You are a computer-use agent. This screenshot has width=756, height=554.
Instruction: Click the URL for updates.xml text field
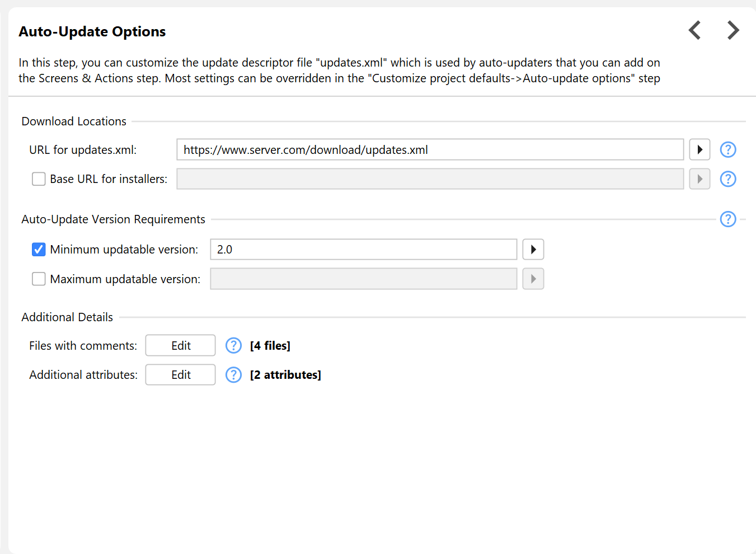[430, 150]
